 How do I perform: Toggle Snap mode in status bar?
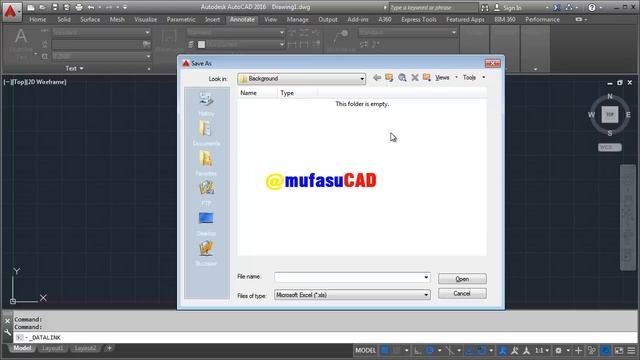point(397,350)
